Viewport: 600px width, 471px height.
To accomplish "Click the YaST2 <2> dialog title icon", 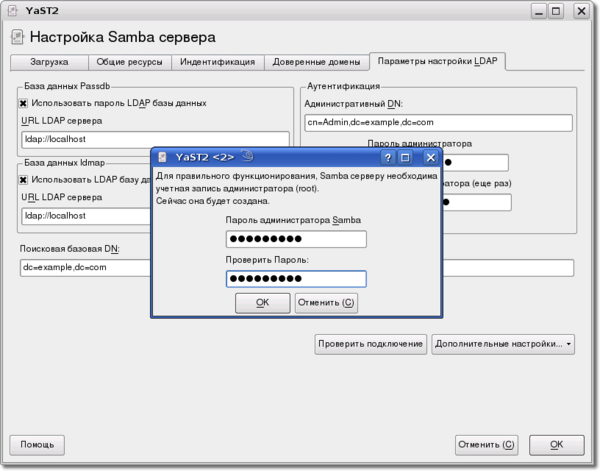I will 162,157.
